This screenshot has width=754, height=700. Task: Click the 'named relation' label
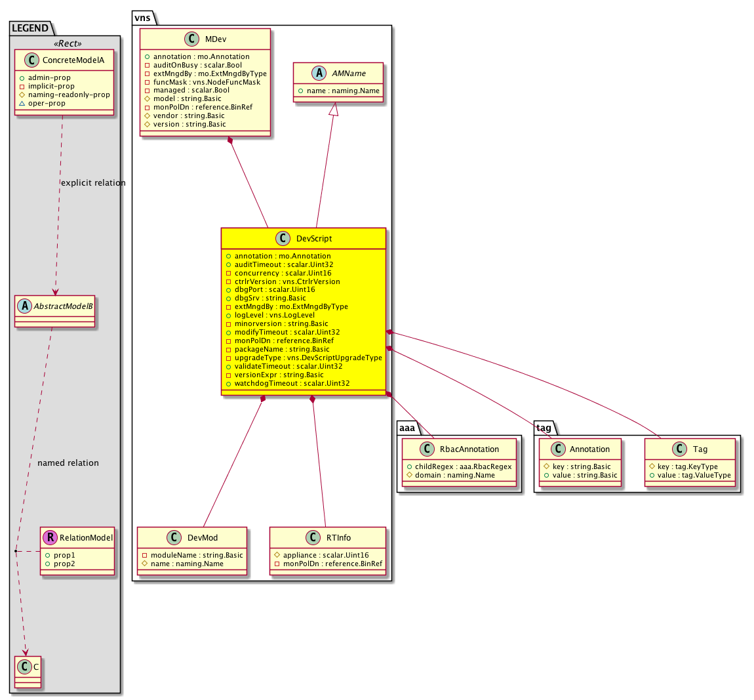(68, 463)
